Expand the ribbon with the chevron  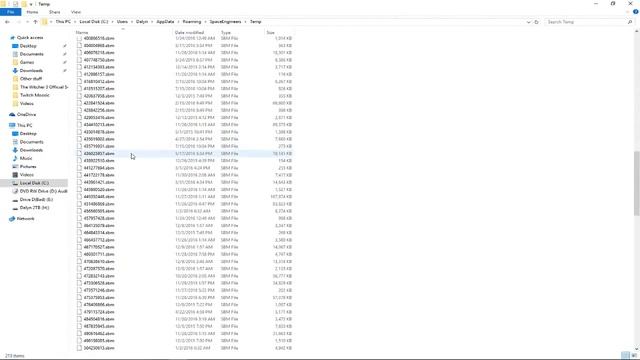(628, 12)
